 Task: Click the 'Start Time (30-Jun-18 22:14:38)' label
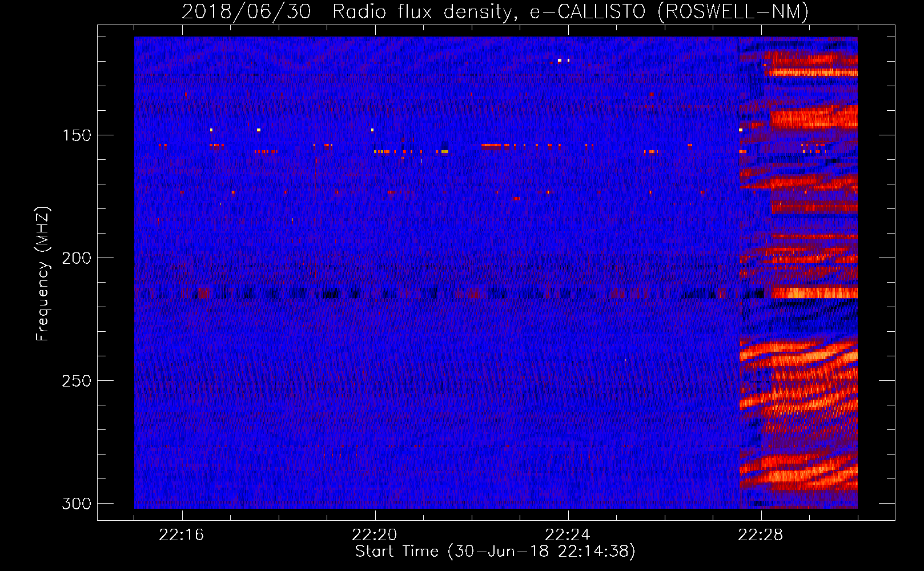[495, 552]
